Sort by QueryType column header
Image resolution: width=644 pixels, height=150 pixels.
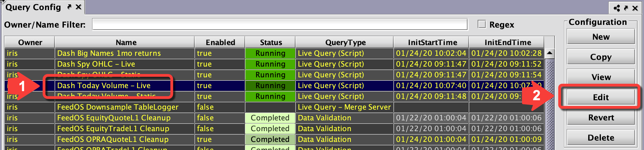[x=345, y=42]
